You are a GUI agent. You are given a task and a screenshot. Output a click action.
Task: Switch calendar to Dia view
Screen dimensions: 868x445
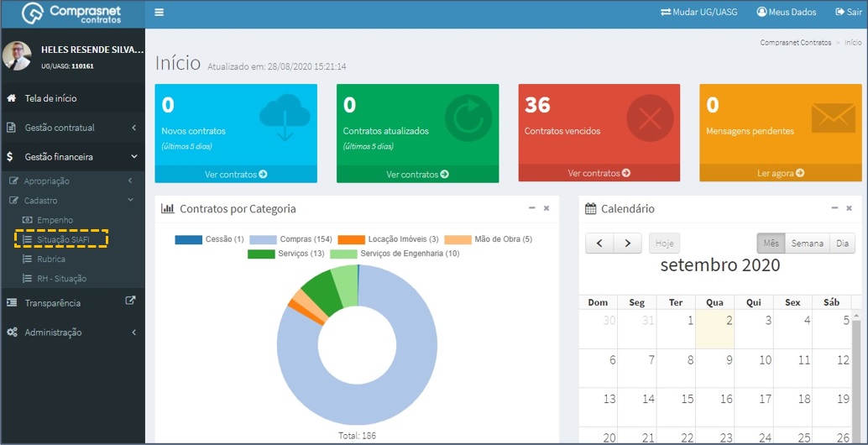(843, 243)
